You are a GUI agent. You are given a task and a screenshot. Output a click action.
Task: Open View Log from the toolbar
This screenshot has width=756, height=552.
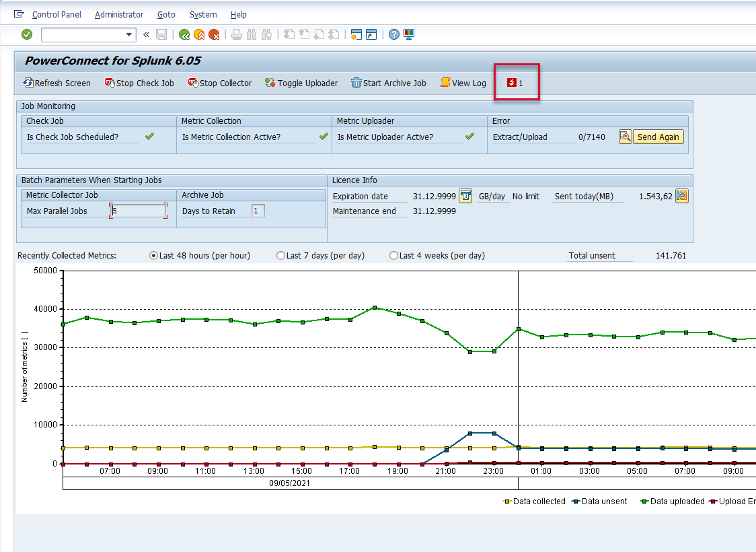click(x=463, y=83)
